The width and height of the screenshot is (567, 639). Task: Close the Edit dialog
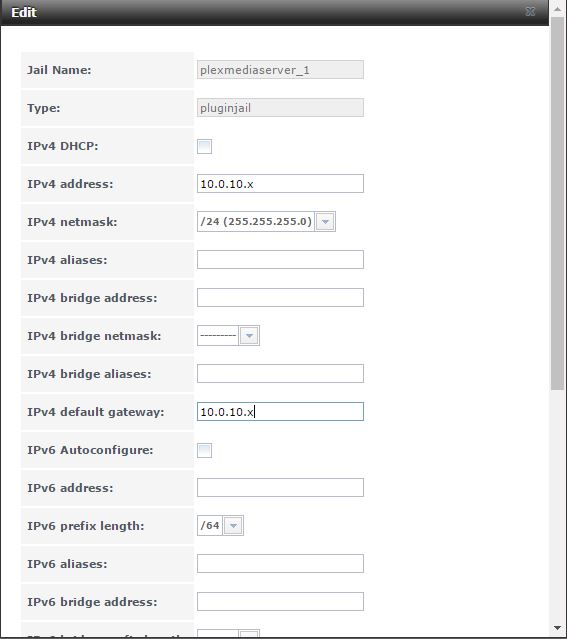coord(530,12)
